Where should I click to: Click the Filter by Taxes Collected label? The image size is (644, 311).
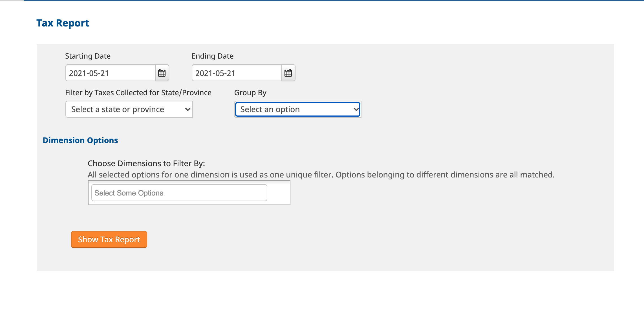point(138,93)
